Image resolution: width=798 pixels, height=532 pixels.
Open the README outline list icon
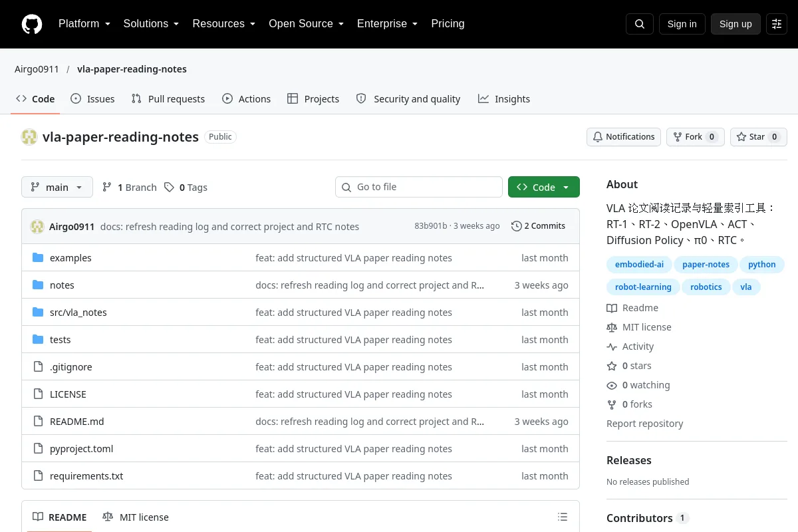563,517
